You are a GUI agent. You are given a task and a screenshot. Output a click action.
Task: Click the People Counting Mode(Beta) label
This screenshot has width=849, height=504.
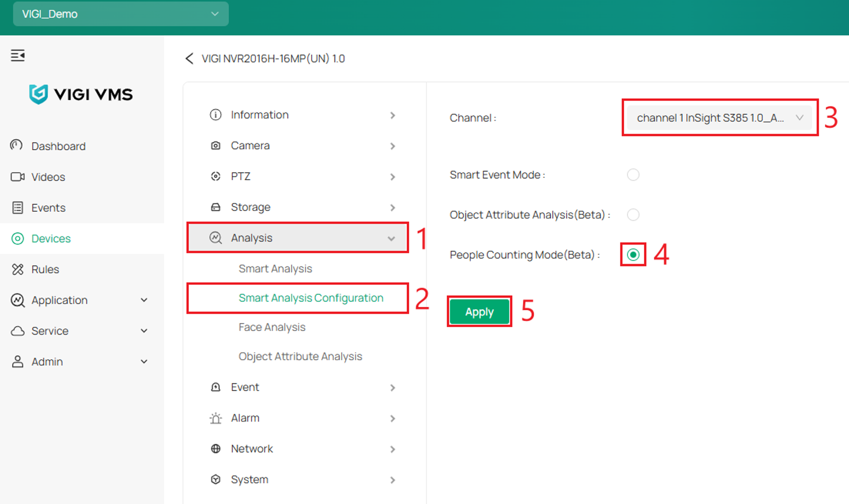[x=525, y=255]
